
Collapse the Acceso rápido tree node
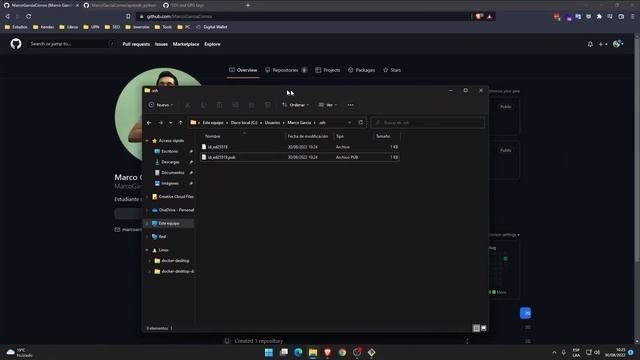point(147,141)
